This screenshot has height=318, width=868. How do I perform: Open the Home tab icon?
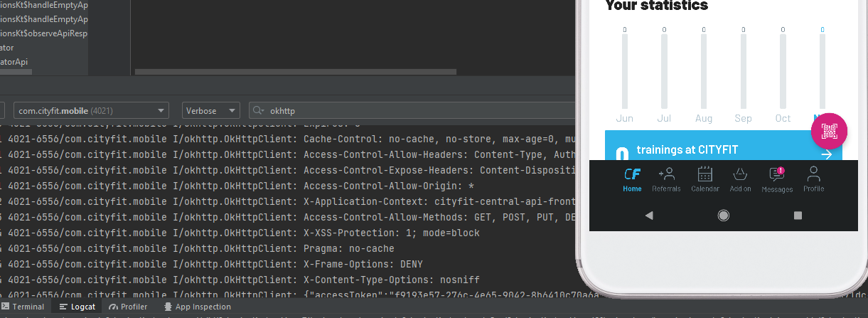tap(632, 179)
